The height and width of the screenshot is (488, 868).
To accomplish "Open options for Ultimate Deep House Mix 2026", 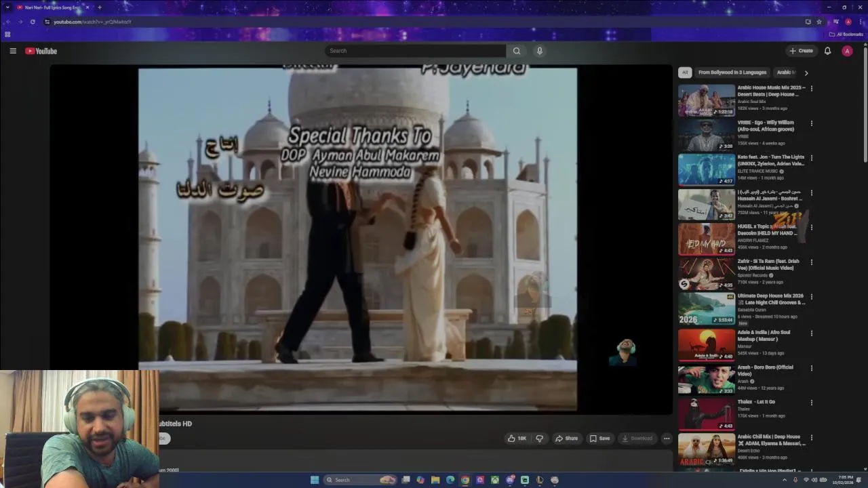I will [811, 297].
